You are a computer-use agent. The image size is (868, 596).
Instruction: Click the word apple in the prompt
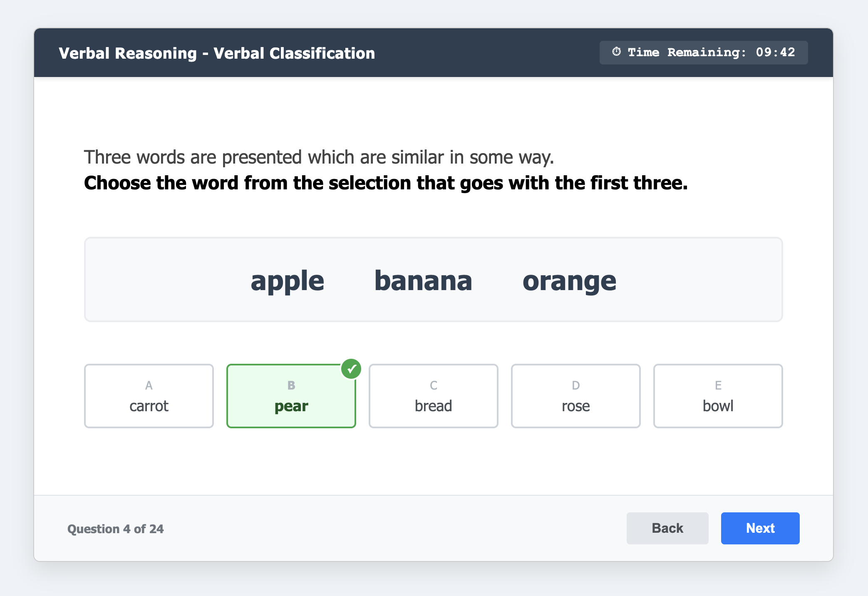[287, 281]
